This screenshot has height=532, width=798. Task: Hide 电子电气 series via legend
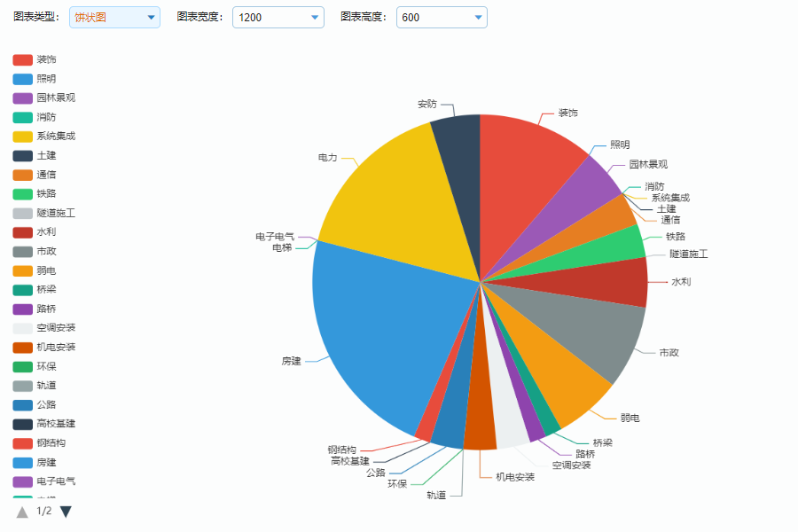pos(44,481)
